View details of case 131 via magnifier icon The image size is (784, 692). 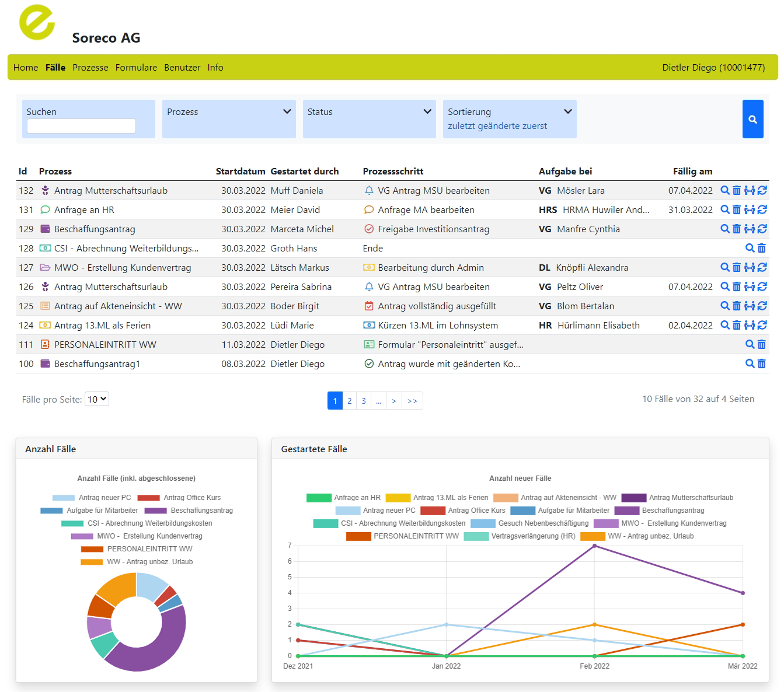click(x=724, y=209)
